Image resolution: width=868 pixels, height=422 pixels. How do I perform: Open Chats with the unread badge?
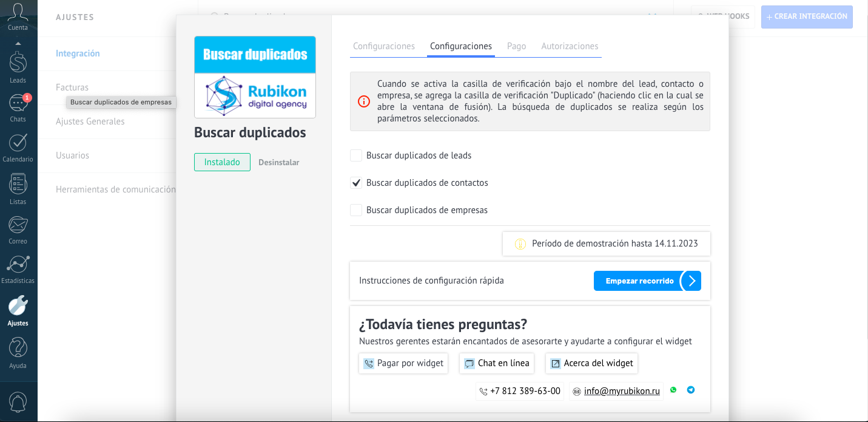(18, 108)
